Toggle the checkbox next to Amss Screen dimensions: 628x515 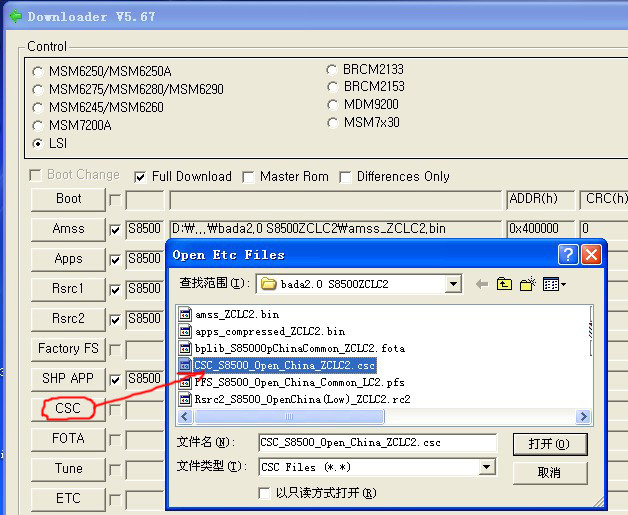(x=115, y=230)
